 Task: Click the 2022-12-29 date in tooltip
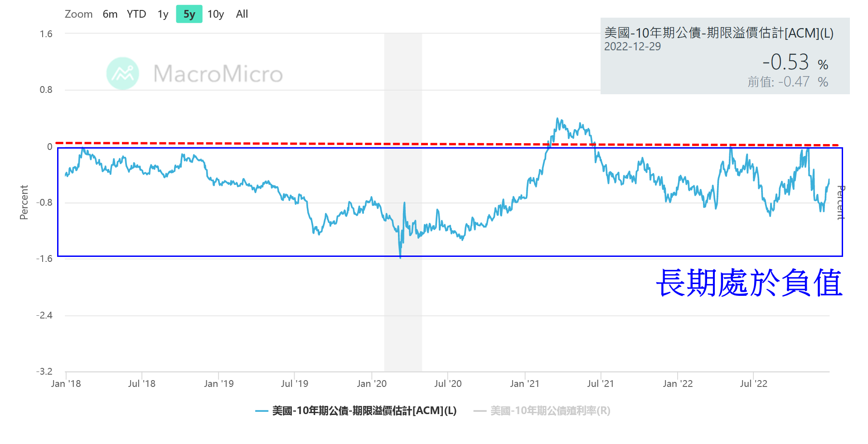click(x=632, y=47)
